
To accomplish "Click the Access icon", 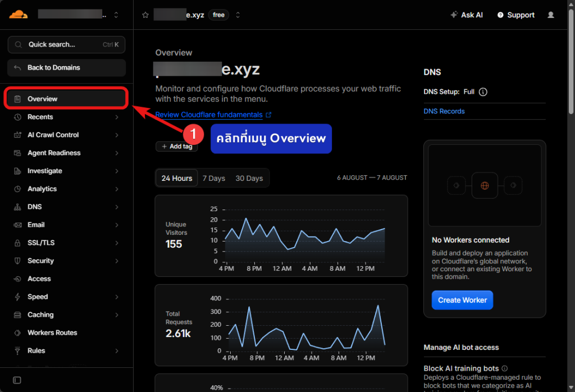I will 17,279.
